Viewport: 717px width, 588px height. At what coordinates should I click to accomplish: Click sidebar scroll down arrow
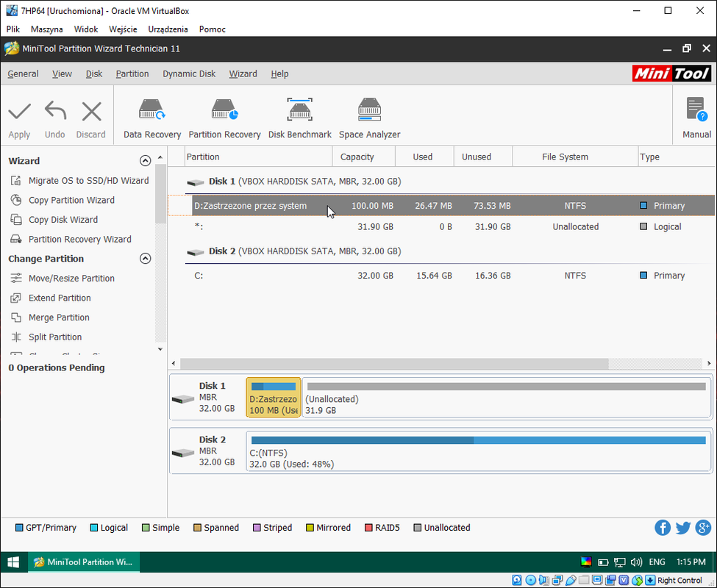[x=160, y=350]
